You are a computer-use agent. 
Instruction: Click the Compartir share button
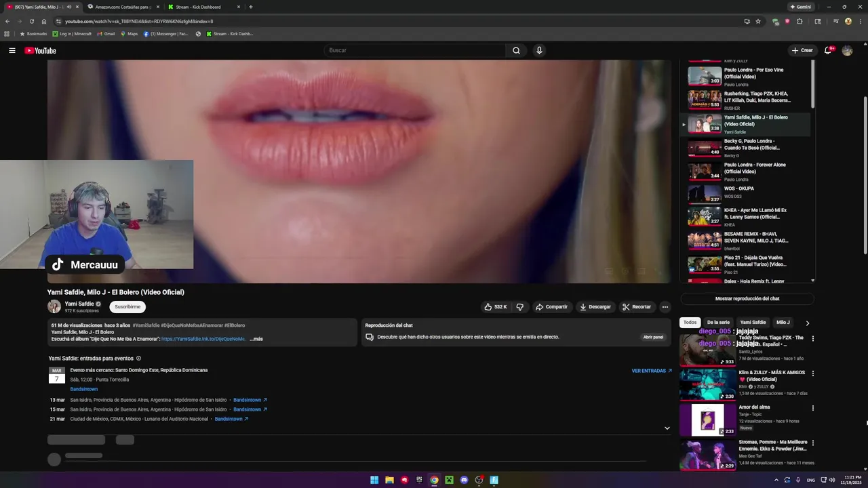pos(552,307)
